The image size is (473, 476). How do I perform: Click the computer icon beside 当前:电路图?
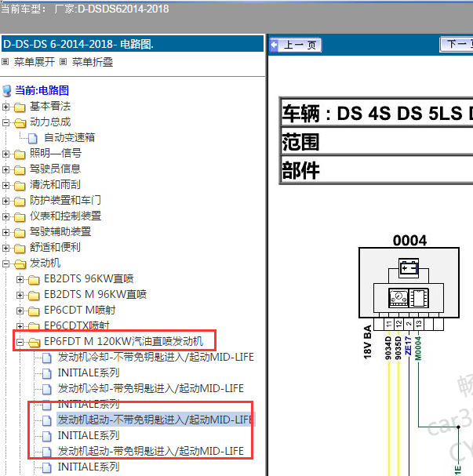pos(7,91)
